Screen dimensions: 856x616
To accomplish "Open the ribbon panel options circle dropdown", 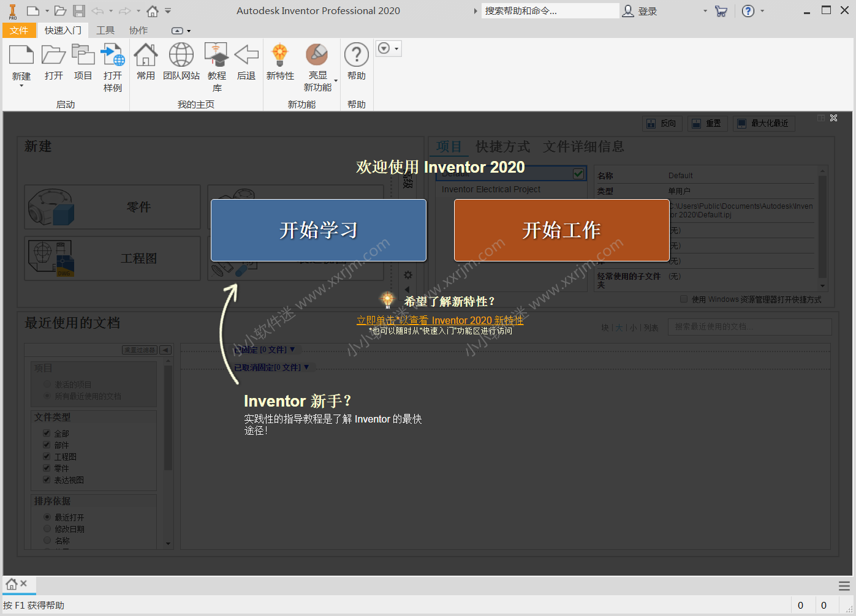I will (388, 48).
